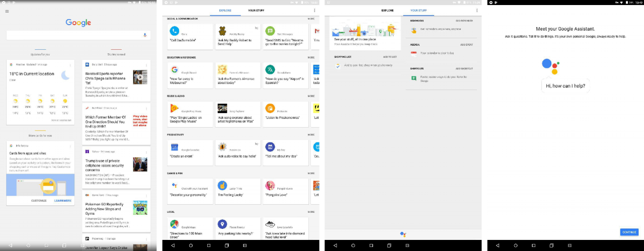
Task: Open the hamburger menu in Google app
Action: [7, 11]
